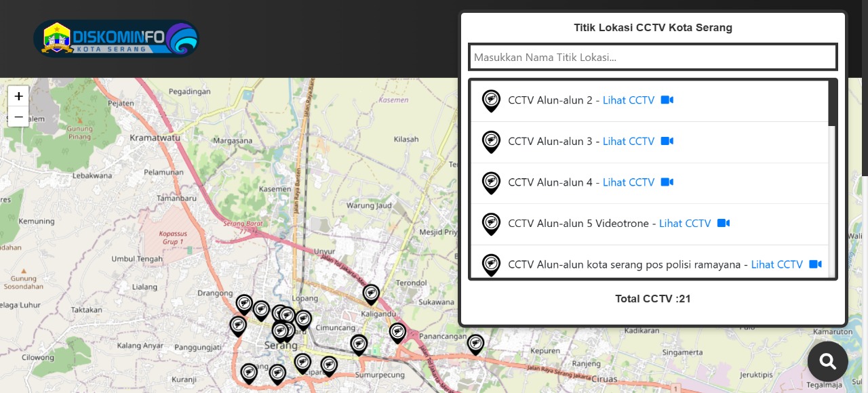The width and height of the screenshot is (868, 393).
Task: Zoom in on the map
Action: pyautogui.click(x=18, y=96)
